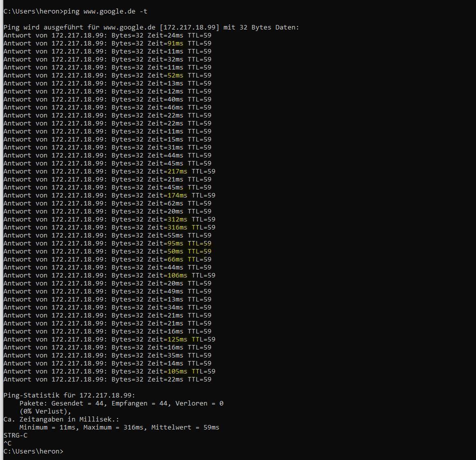Click the yellow Zeit=91ms value
The image size is (476, 460).
click(x=165, y=43)
